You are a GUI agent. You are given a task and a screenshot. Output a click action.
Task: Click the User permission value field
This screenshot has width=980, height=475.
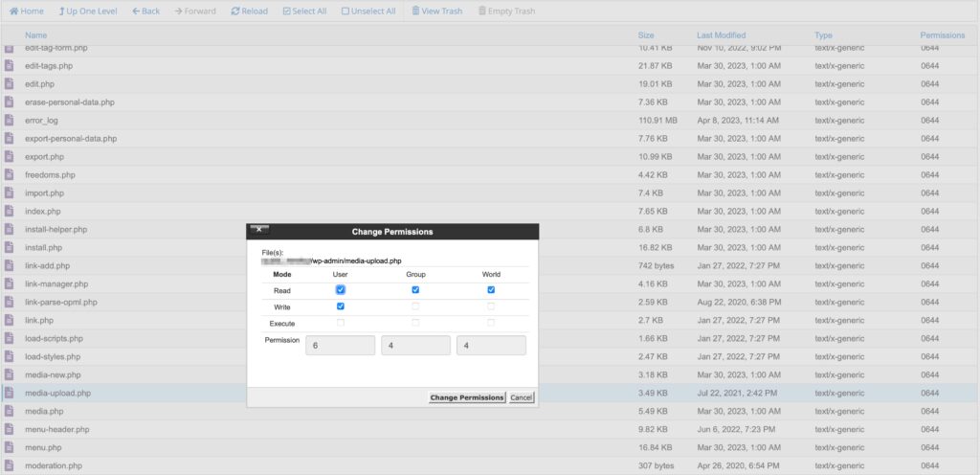[340, 346]
